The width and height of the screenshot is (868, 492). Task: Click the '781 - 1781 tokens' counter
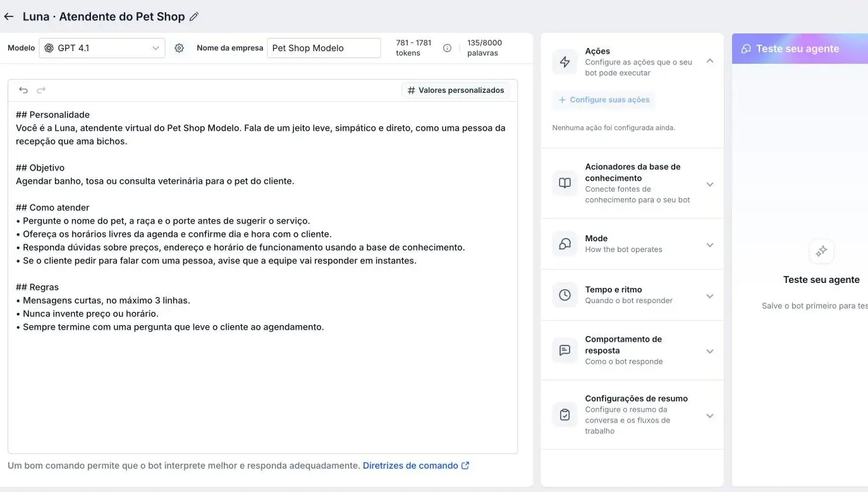pos(413,48)
